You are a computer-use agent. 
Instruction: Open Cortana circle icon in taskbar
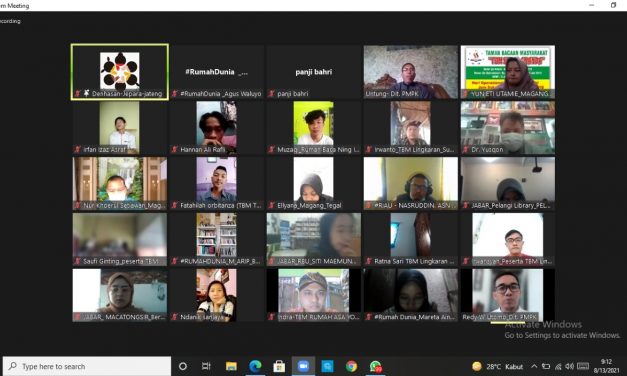click(183, 366)
